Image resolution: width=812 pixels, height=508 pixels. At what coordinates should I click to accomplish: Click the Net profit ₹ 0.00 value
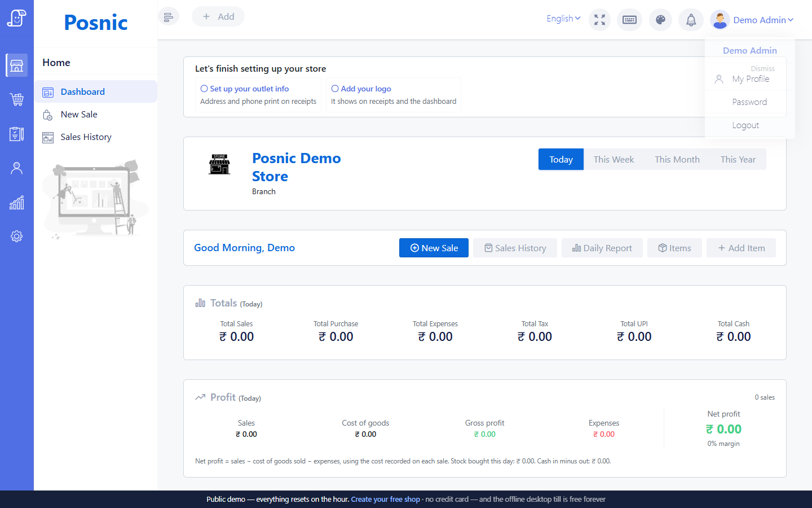click(x=723, y=430)
